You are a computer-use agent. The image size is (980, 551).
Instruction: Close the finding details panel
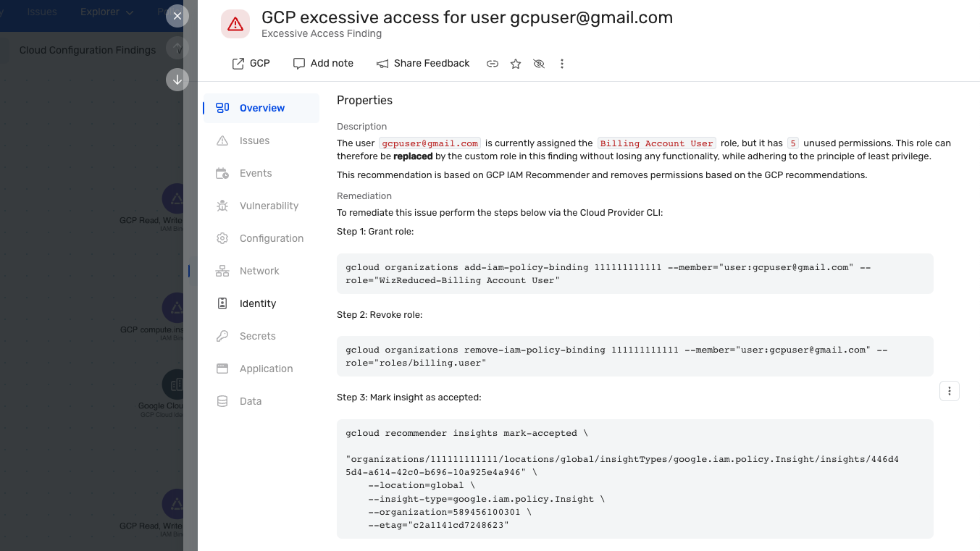point(177,16)
